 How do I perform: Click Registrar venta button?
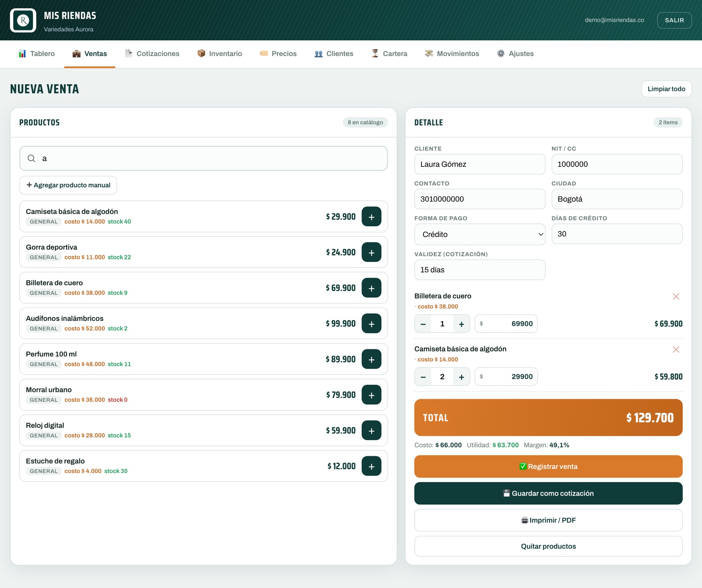tap(548, 466)
